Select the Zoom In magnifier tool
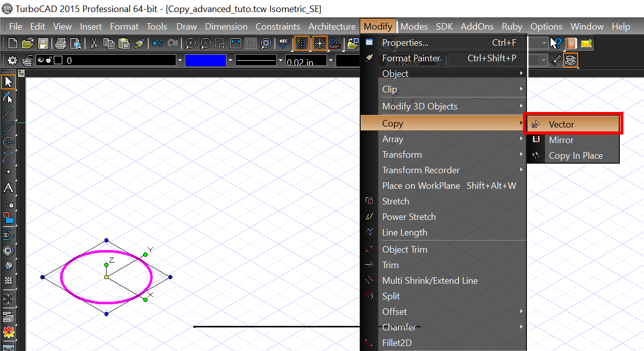Screen dimensions: 644x351 coord(190,43)
